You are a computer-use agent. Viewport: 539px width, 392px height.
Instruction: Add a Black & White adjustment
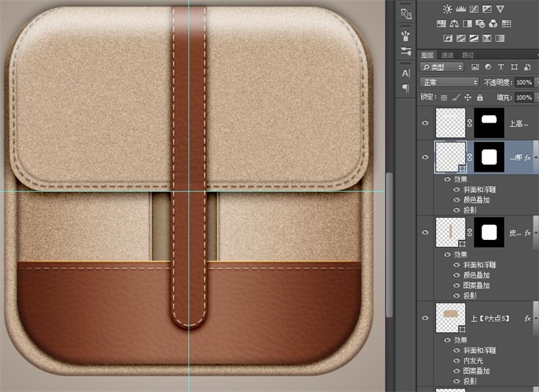pyautogui.click(x=467, y=24)
